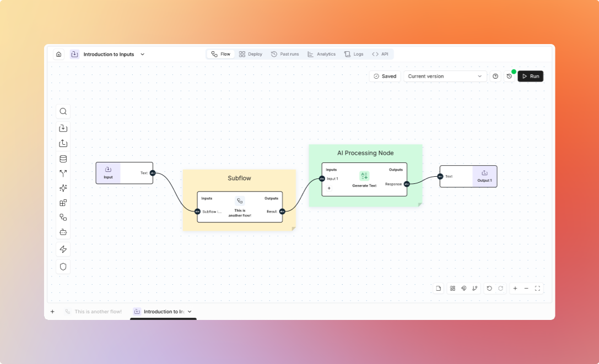The height and width of the screenshot is (364, 599).
Task: Select the subflow icon in sidebar
Action: (63, 218)
